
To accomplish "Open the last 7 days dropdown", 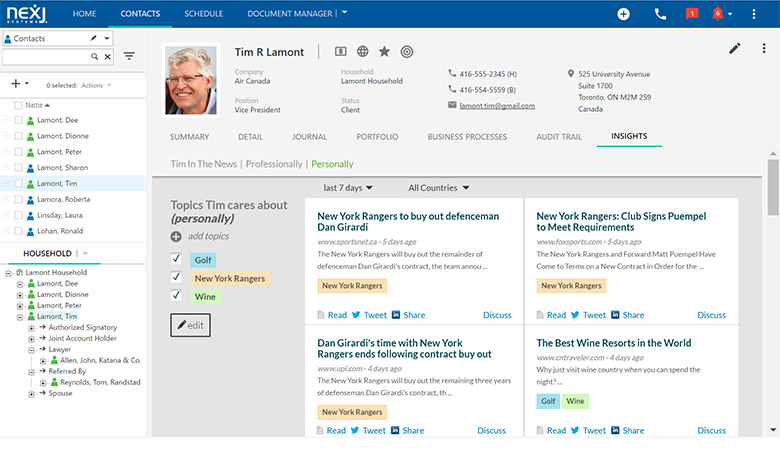I will (x=348, y=188).
